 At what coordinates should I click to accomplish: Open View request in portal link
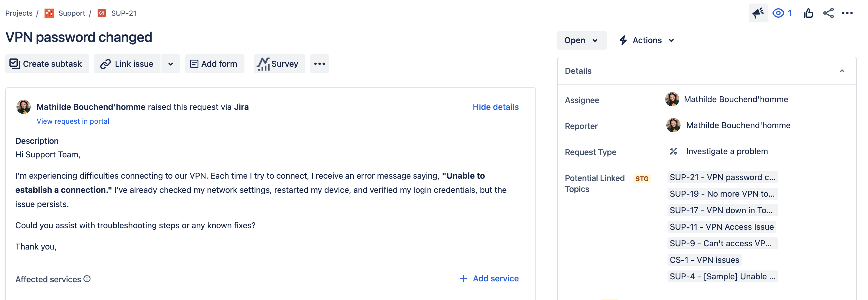(x=73, y=121)
